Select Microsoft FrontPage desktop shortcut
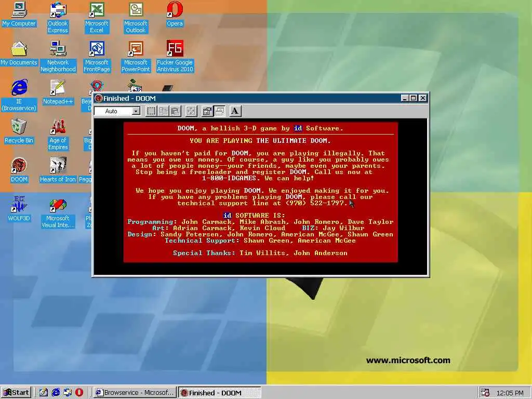The width and height of the screenshot is (532, 399). click(97, 56)
